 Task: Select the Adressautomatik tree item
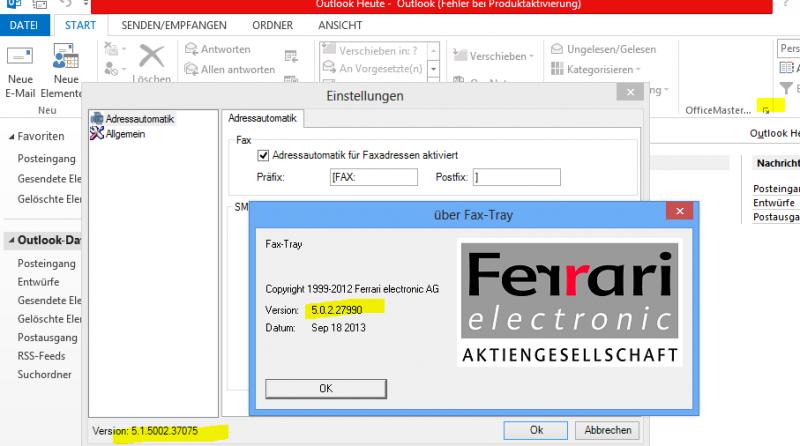(139, 118)
